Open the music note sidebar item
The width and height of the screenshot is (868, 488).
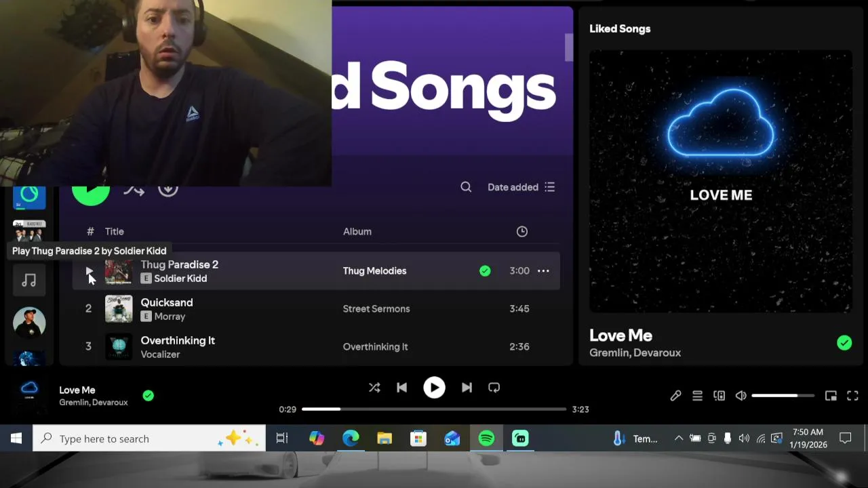29,280
